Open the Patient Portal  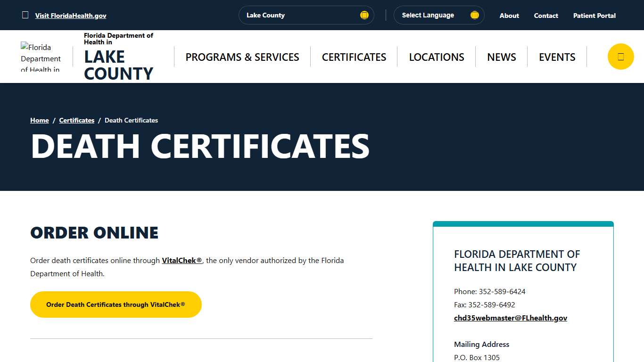(x=594, y=15)
